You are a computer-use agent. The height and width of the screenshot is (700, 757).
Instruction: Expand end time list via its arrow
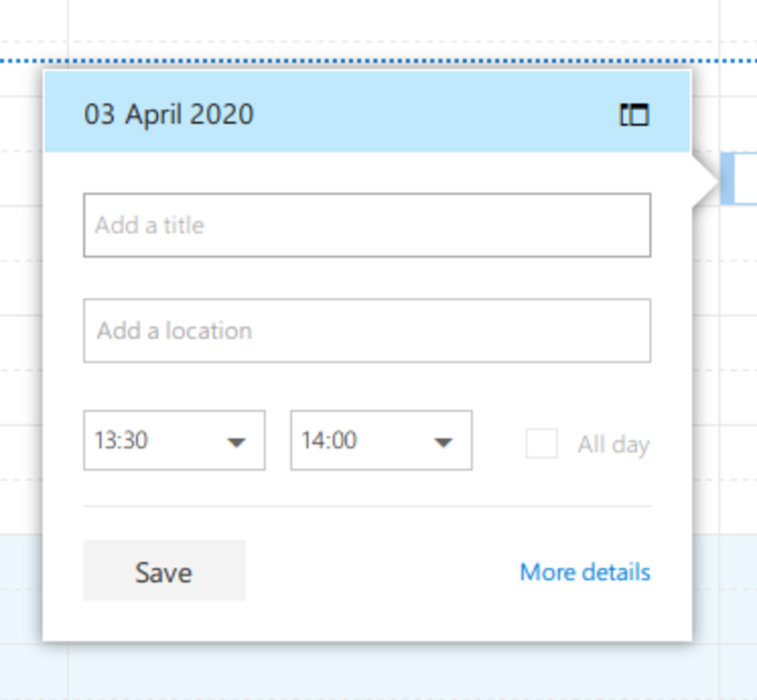443,443
